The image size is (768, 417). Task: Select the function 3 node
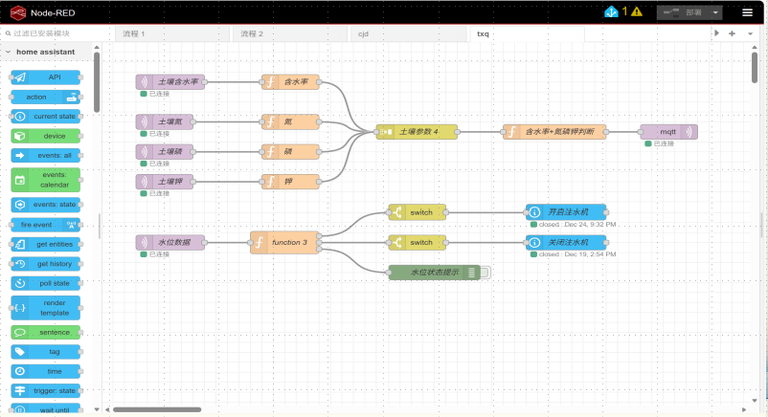click(285, 242)
